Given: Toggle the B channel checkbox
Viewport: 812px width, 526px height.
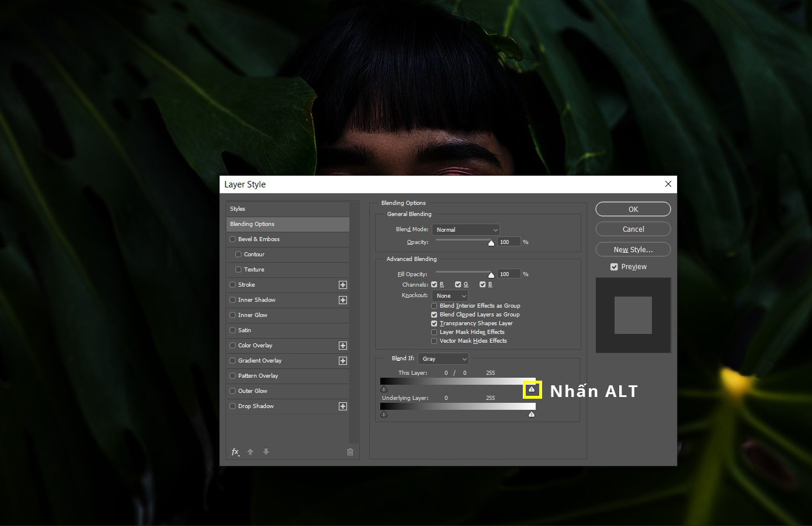Looking at the screenshot, I should pos(483,285).
